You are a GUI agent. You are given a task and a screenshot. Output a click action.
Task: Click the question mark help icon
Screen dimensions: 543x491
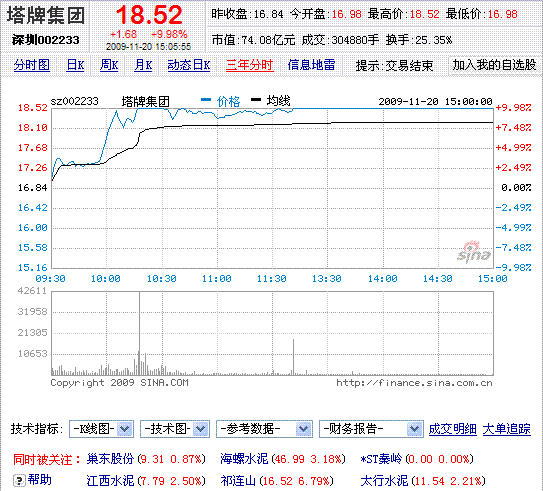pos(19,480)
